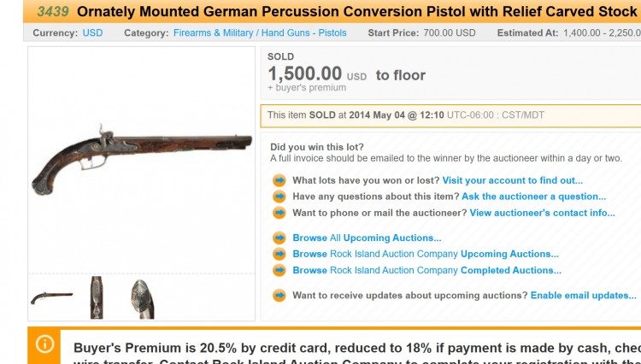Screen dimensions: 641x364
Task: Click arrow icon beside 'Want to receive updates'
Action: 279,296
